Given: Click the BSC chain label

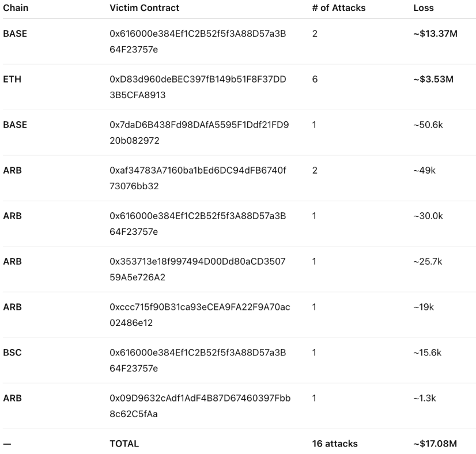Looking at the screenshot, I should pos(12,352).
